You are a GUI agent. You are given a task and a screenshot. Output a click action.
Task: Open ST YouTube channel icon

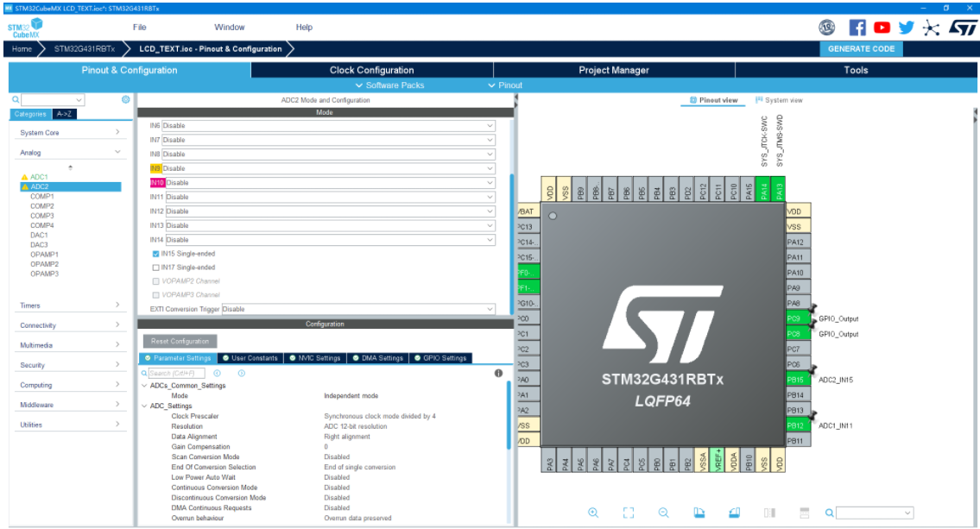click(x=882, y=28)
